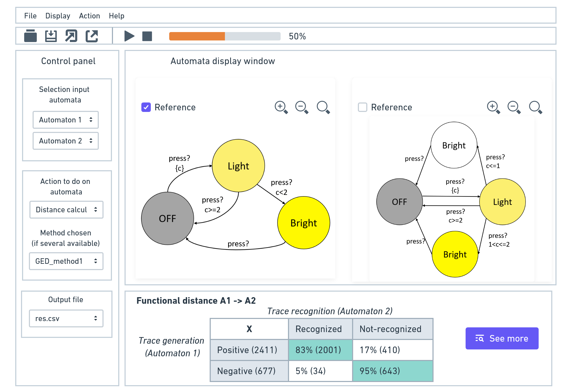Viewport: 577px width, 392px height.
Task: Select the white Bright state in right automaton
Action: 454,145
